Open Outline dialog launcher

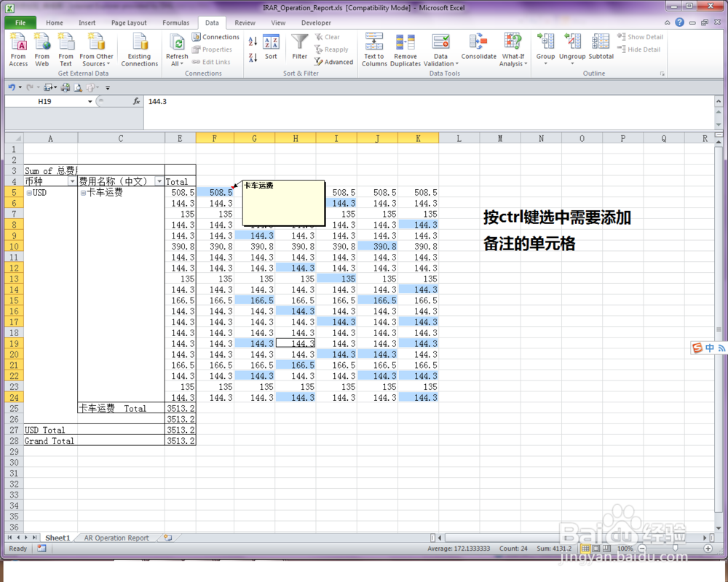[x=662, y=73]
